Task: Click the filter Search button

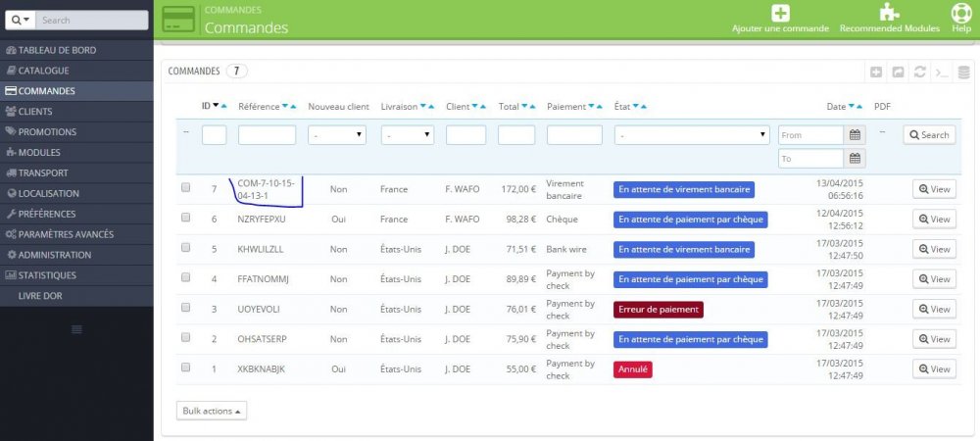Action: click(x=929, y=135)
